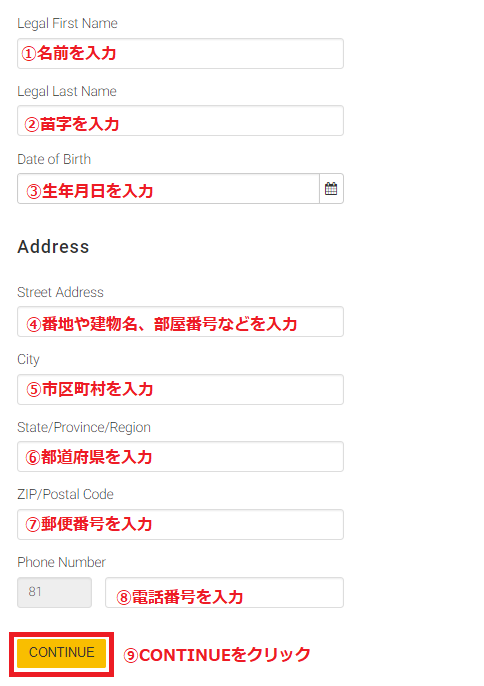
Task: Focus the Legal Last Name input box
Action: click(x=180, y=121)
